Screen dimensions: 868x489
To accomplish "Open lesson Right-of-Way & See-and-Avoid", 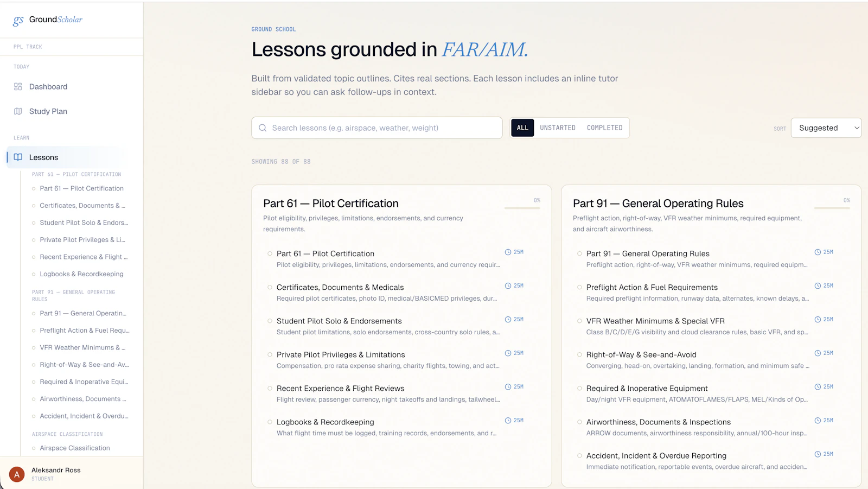I will point(641,354).
